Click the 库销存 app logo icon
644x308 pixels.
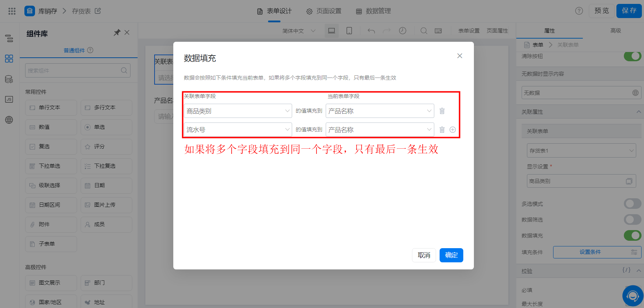coord(30,11)
